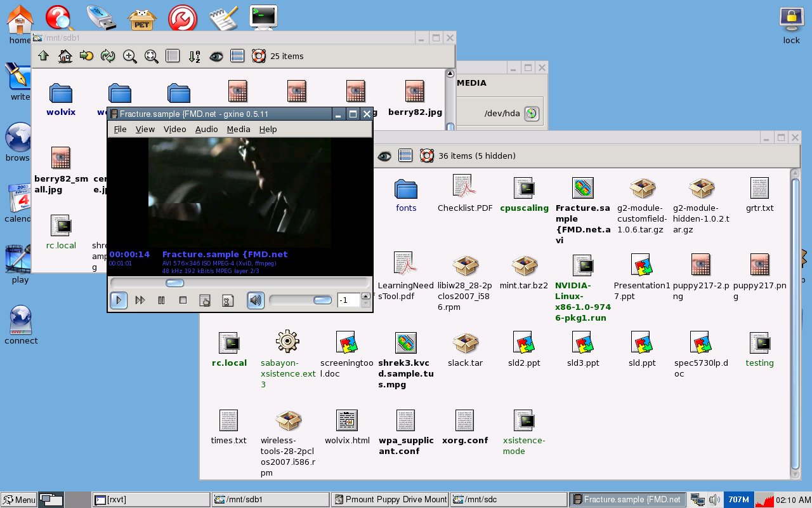Viewport: 812px width, 508px height.
Task: Click the network icon in system tray
Action: tap(698, 500)
